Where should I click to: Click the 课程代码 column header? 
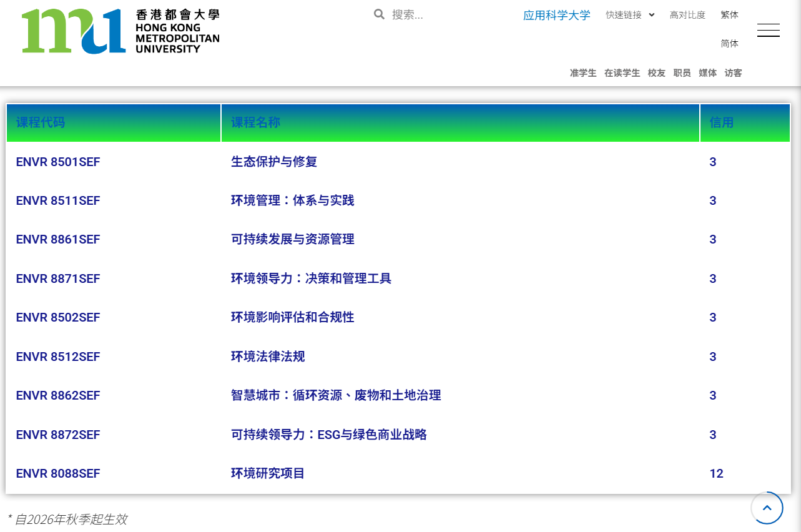pos(41,122)
